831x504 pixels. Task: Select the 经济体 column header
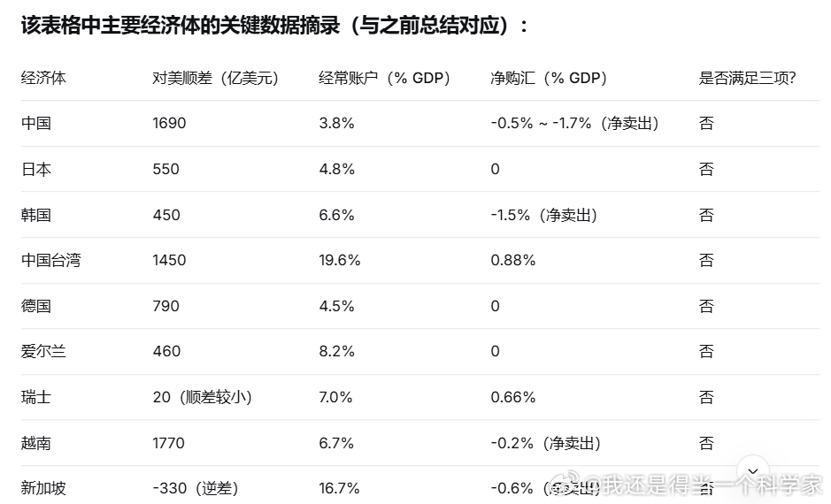pyautogui.click(x=43, y=78)
